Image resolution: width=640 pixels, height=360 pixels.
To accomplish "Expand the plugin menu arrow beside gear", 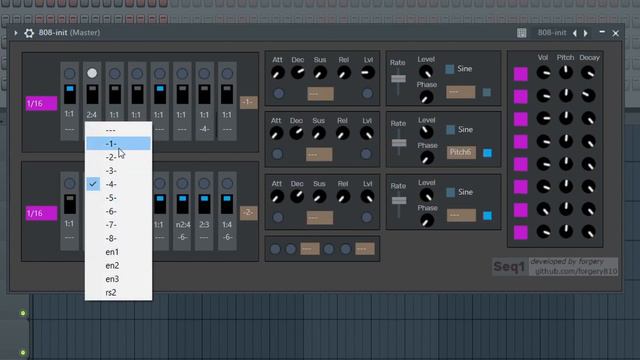I will tap(16, 33).
